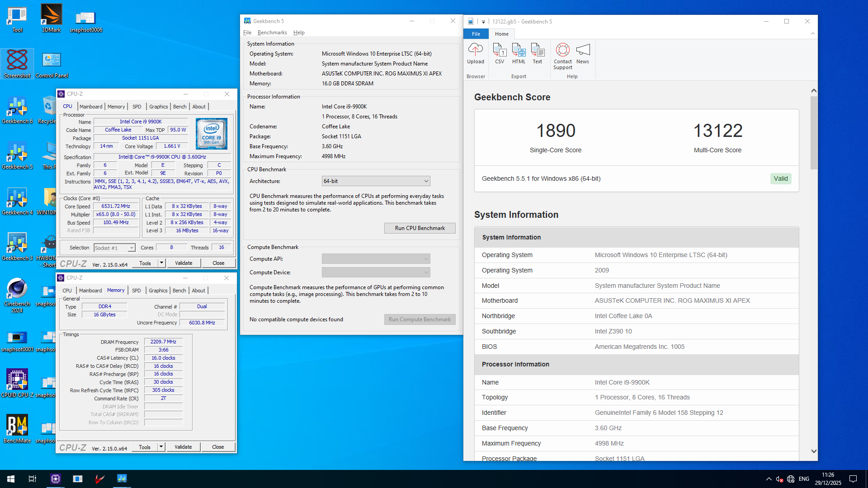
Task: Select the snapshot0001 desktop file
Action: [17, 341]
